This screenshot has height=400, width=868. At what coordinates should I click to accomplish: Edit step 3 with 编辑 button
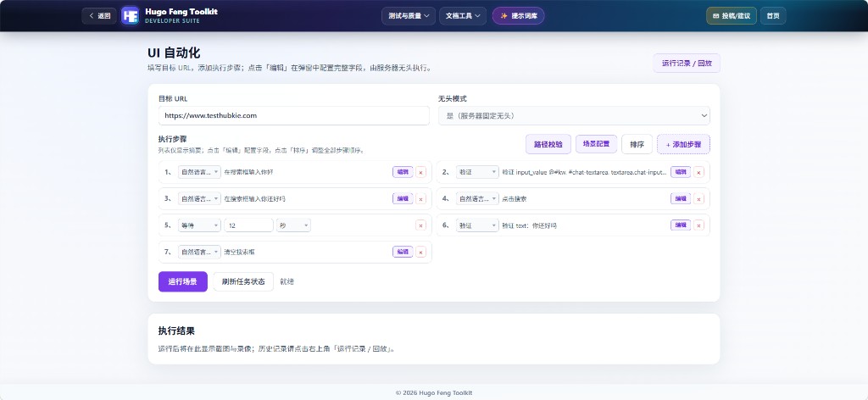403,198
